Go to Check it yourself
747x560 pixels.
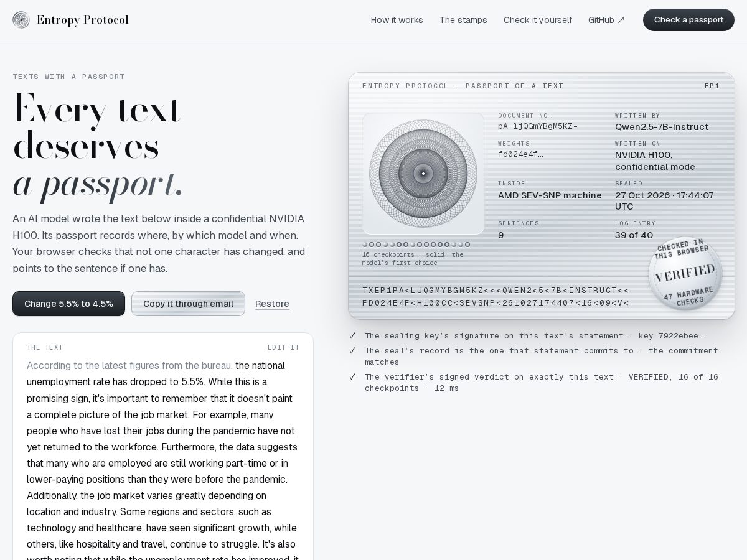[x=538, y=20]
